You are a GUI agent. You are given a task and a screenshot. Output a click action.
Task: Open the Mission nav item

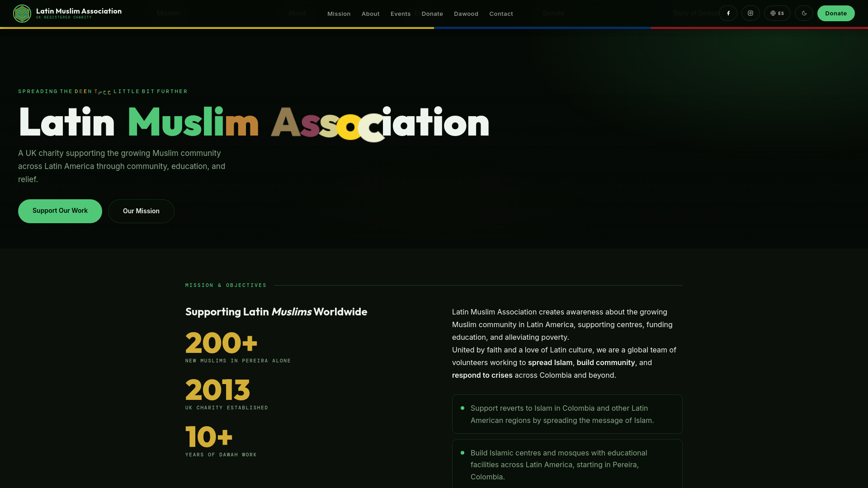coord(339,14)
